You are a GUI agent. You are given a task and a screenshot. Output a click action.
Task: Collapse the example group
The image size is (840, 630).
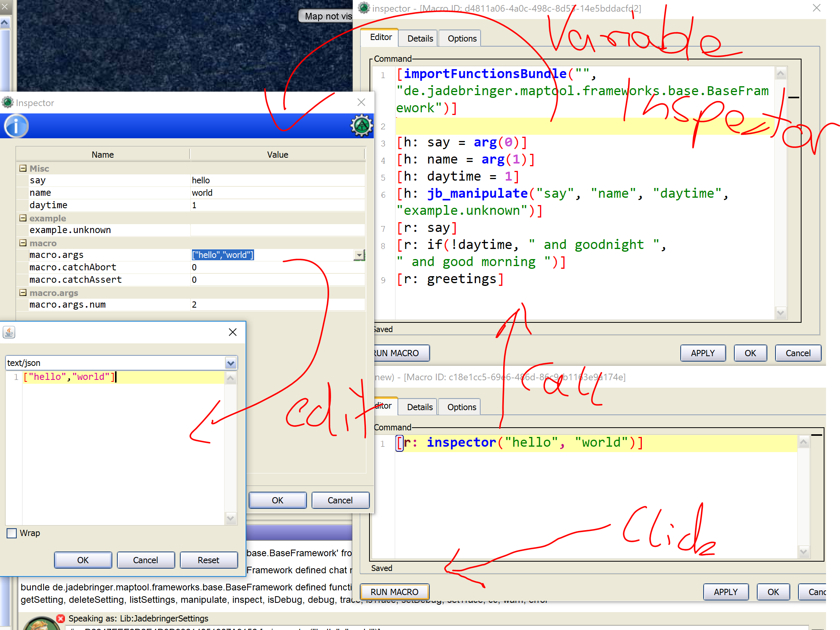tap(23, 218)
